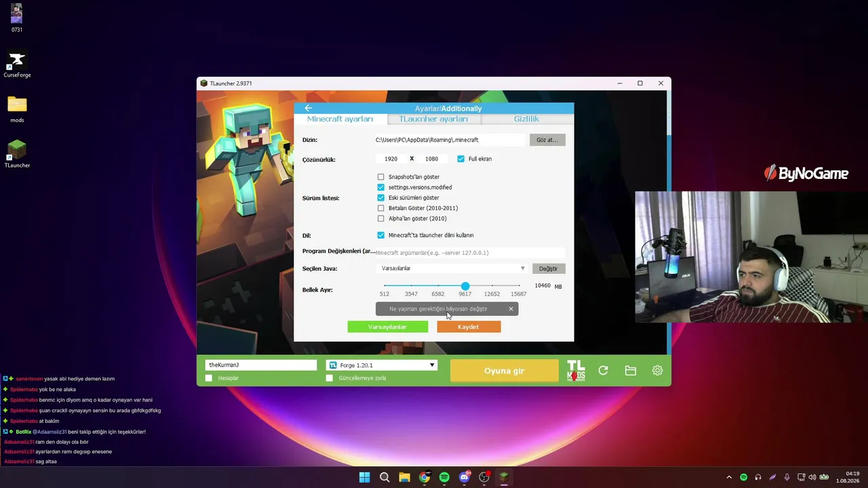Click the Değiştir button

point(548,268)
